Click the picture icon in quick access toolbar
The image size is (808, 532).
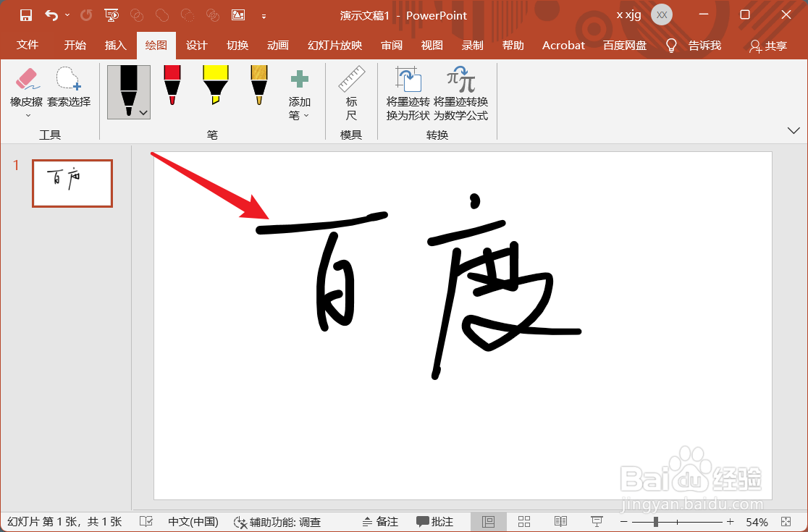point(238,15)
